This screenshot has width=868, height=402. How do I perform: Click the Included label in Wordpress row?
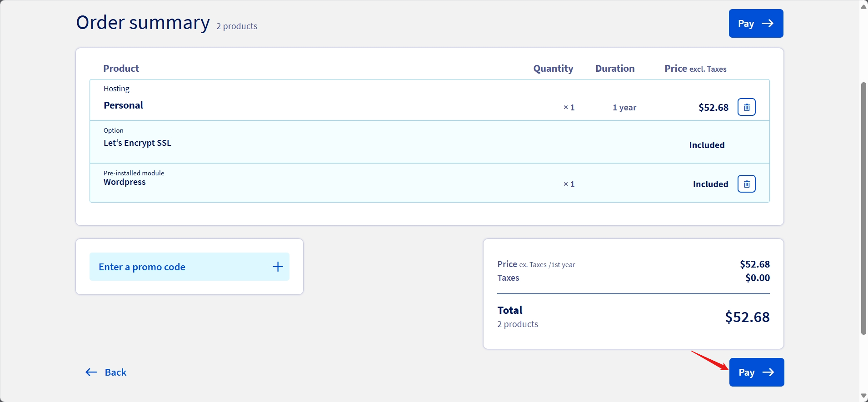point(710,184)
